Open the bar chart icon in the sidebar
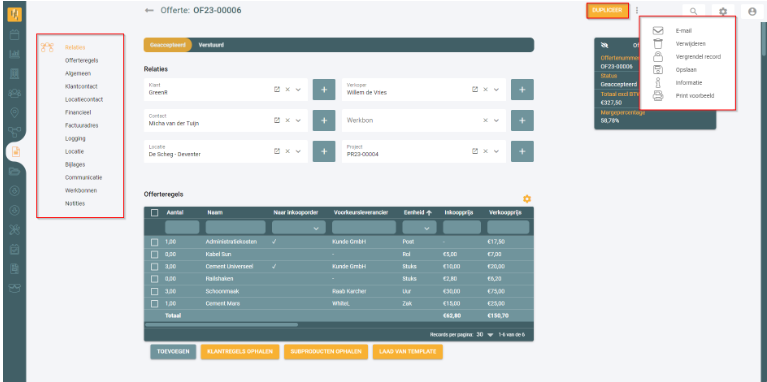Screen dimensions: 767x382 [15, 54]
